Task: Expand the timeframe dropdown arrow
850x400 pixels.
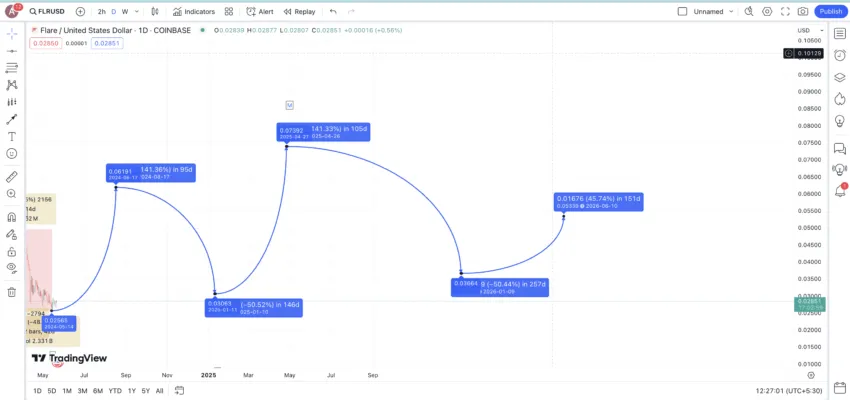Action: point(137,11)
